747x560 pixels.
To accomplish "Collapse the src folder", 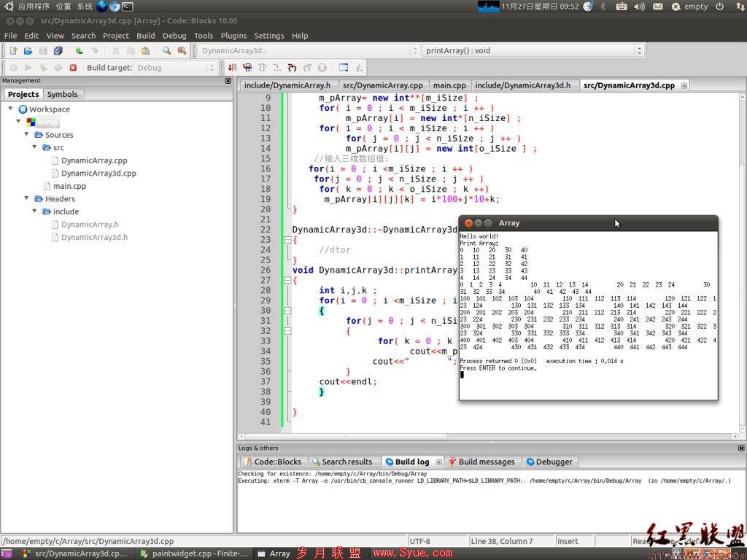I will pyautogui.click(x=35, y=147).
